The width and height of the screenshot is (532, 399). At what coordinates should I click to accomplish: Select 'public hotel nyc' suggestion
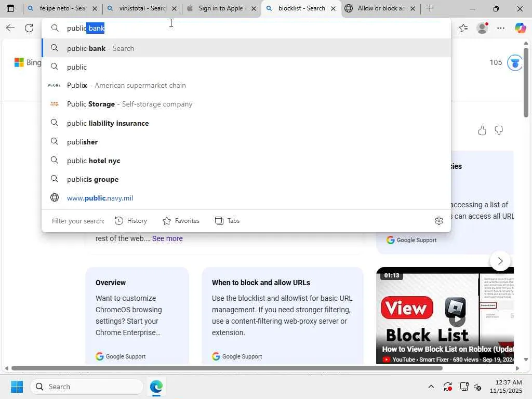tap(246, 161)
